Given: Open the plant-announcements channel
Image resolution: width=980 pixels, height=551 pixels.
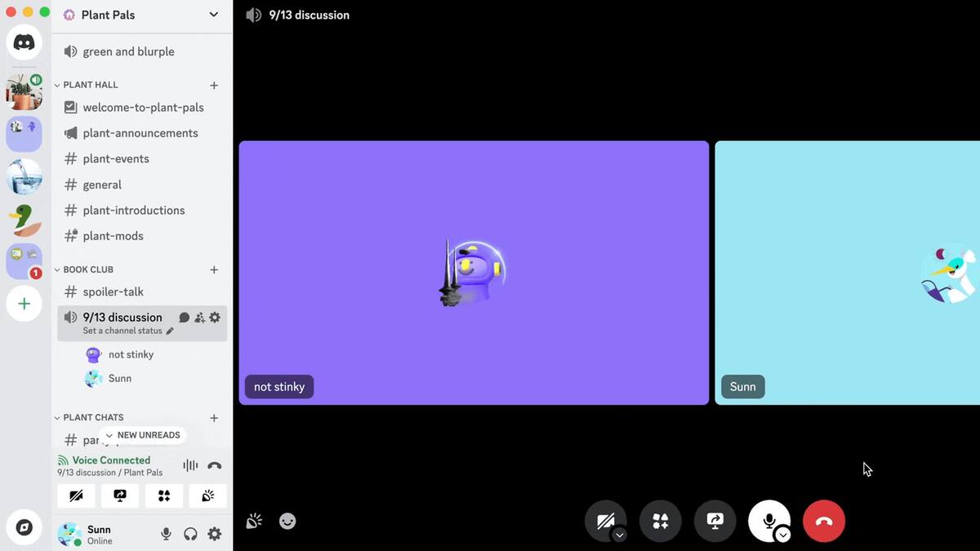Looking at the screenshot, I should [x=140, y=133].
